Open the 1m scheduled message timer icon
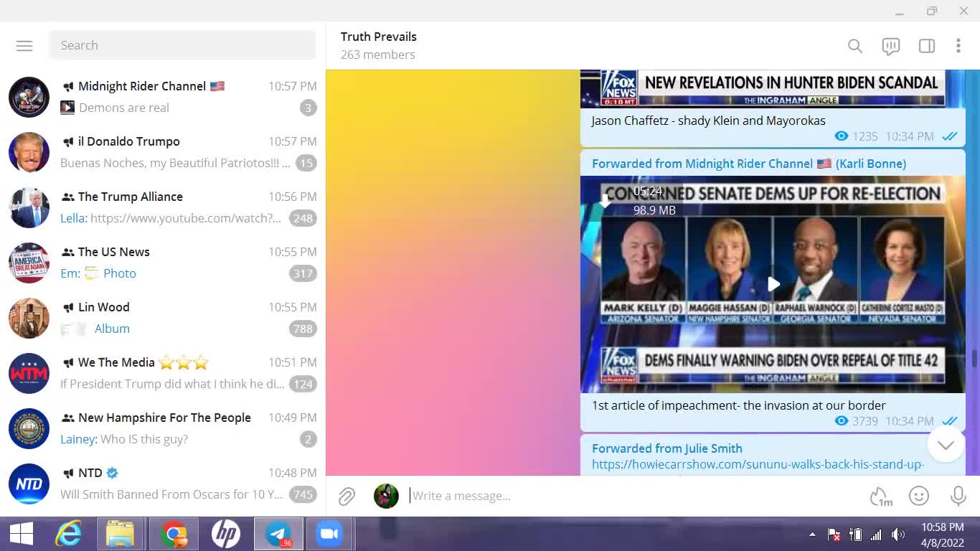This screenshot has height=551, width=980. coord(880,496)
